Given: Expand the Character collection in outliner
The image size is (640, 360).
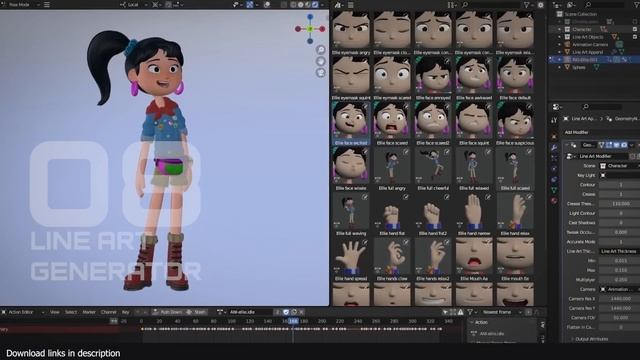Looking at the screenshot, I should 560,29.
